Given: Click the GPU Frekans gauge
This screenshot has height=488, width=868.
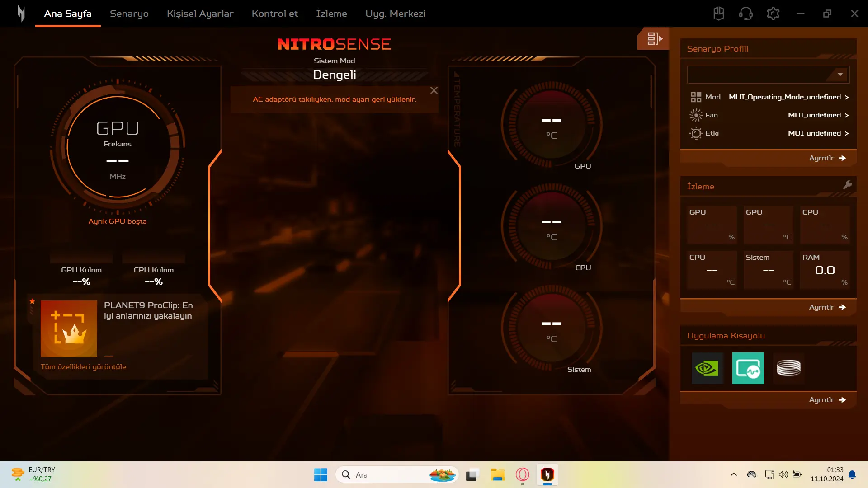Looking at the screenshot, I should [118, 147].
